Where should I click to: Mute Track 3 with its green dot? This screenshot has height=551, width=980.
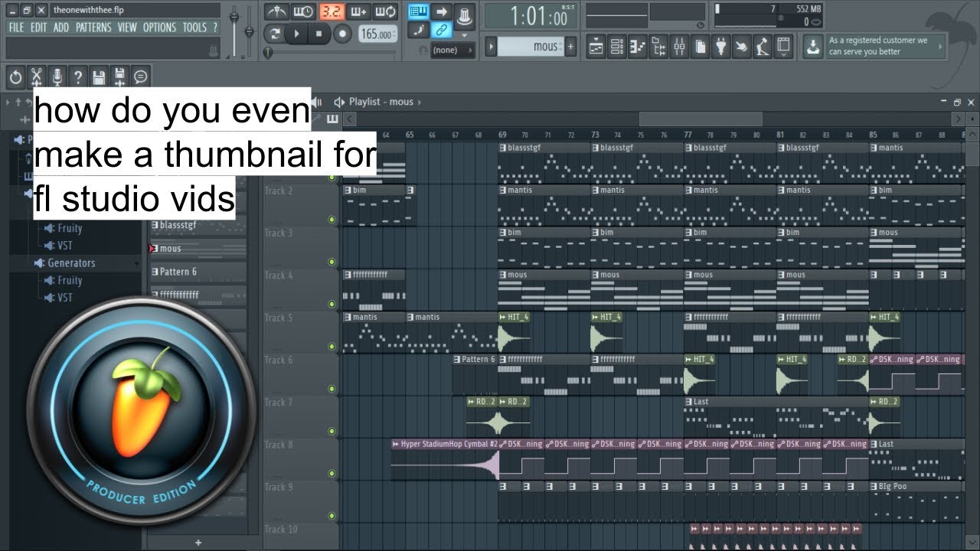point(332,262)
